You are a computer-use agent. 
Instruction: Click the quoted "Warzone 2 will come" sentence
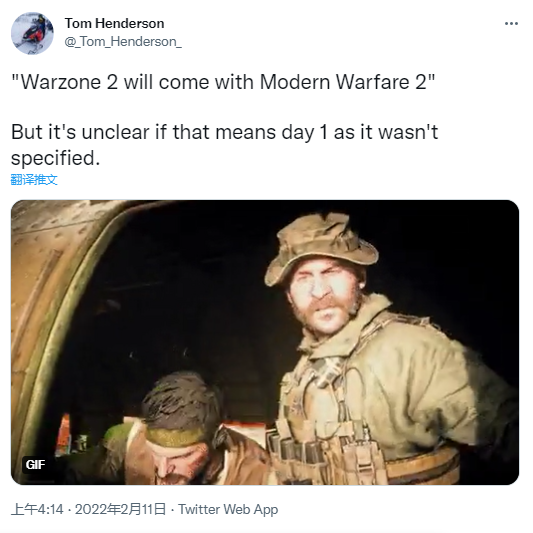tap(223, 82)
